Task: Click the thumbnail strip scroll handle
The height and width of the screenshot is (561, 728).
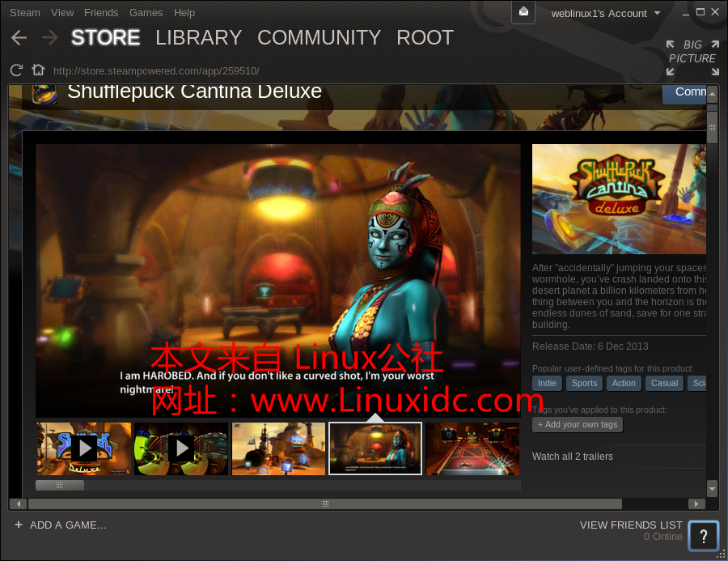Action: pos(60,485)
